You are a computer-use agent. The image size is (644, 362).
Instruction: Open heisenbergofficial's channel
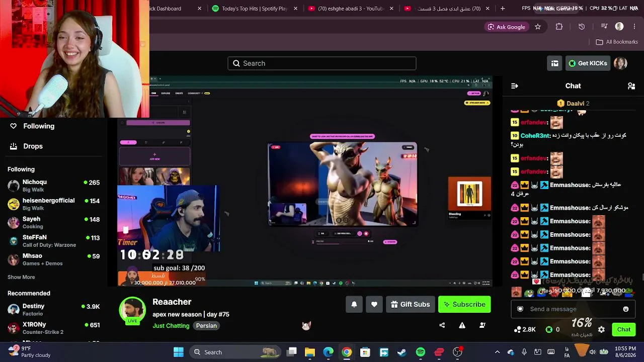(54, 204)
